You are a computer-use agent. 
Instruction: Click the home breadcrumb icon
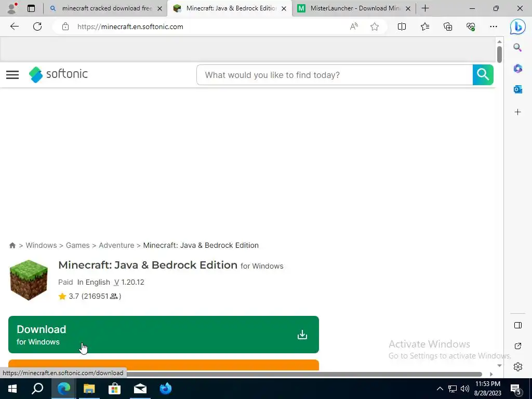12,245
